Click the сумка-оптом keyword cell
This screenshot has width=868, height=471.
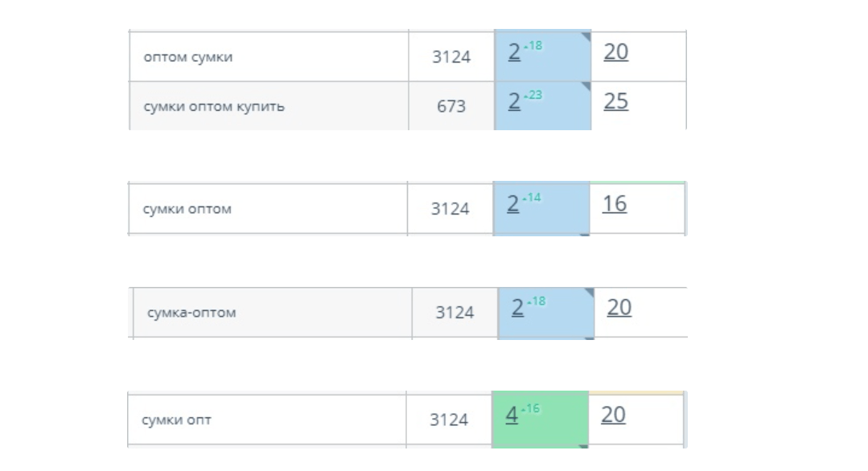click(x=191, y=313)
